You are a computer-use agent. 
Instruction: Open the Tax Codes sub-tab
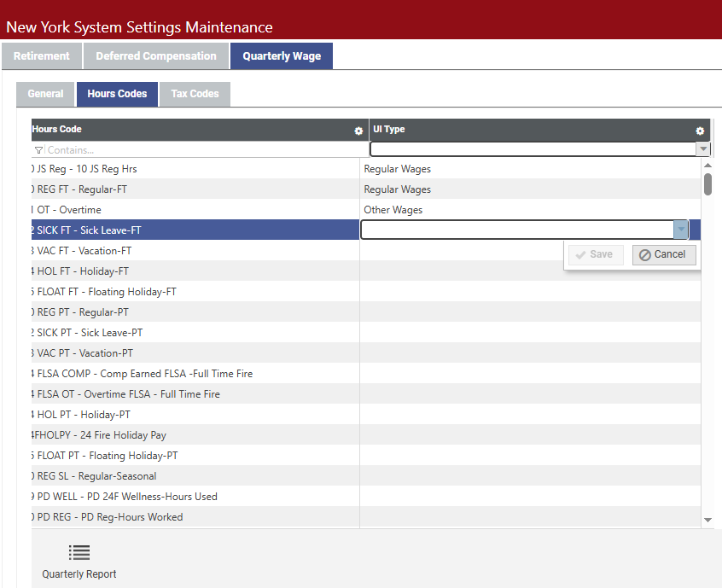tap(195, 94)
